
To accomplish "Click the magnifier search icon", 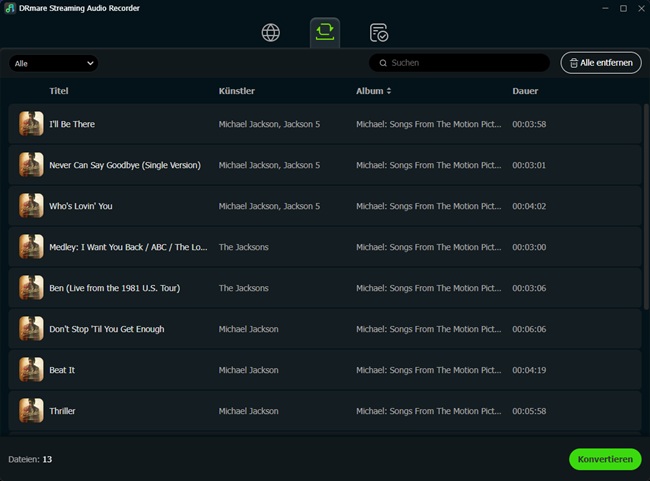I will click(383, 63).
